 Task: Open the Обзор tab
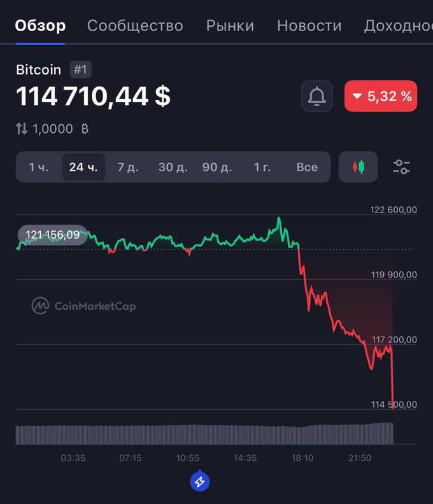[x=40, y=25]
